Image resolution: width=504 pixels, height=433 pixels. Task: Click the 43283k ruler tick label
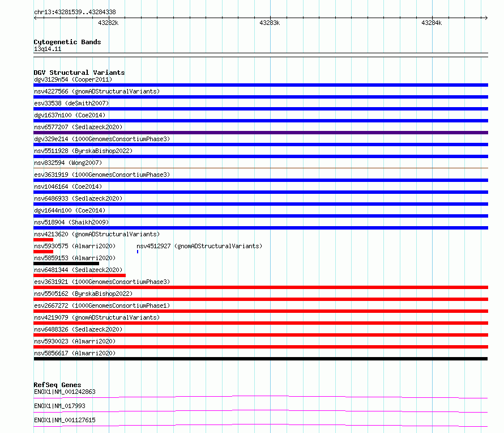point(270,23)
